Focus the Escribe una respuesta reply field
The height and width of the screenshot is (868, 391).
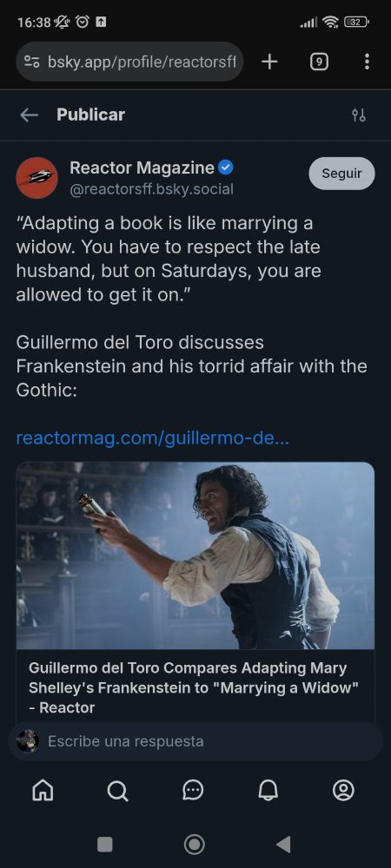tap(195, 740)
